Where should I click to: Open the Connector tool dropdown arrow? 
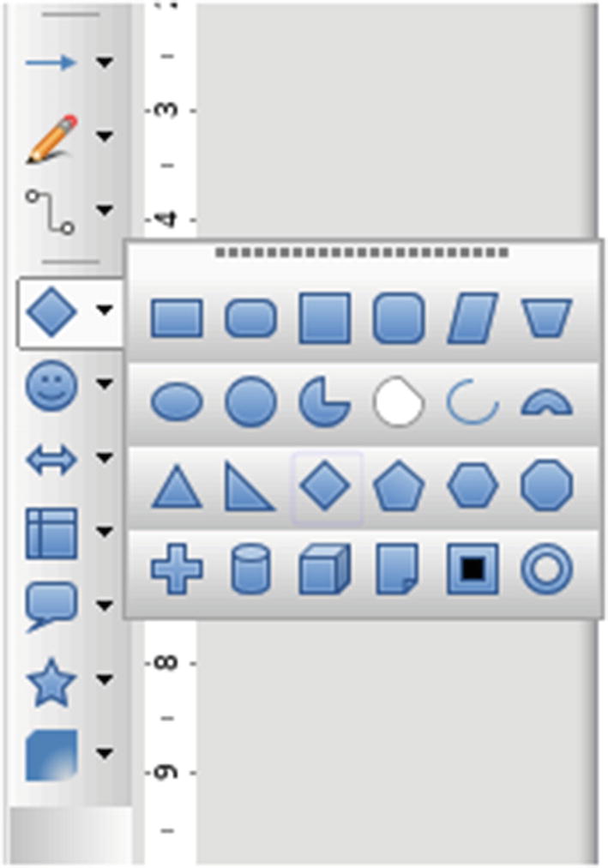point(105,210)
